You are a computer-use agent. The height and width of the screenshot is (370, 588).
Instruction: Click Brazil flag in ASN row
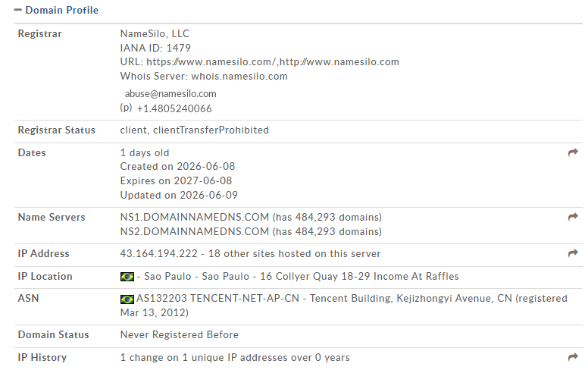click(x=127, y=299)
